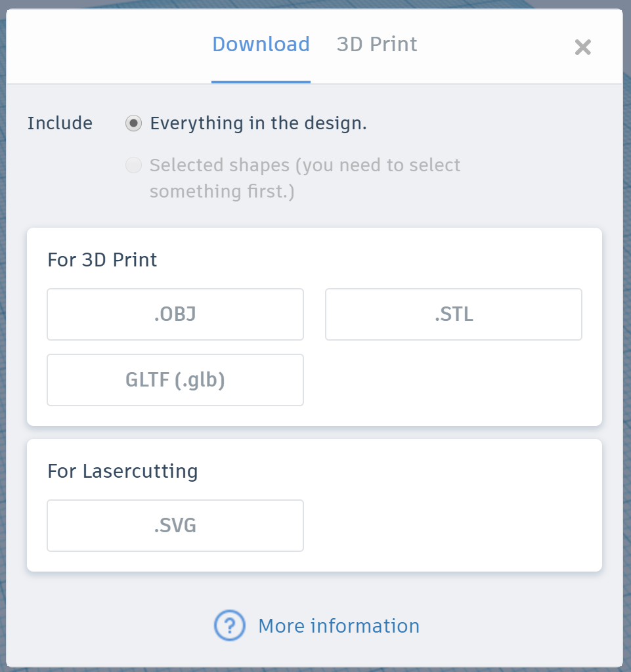Click the Include section's selected shapes option
Screen dimensions: 631x672
[x=133, y=165]
